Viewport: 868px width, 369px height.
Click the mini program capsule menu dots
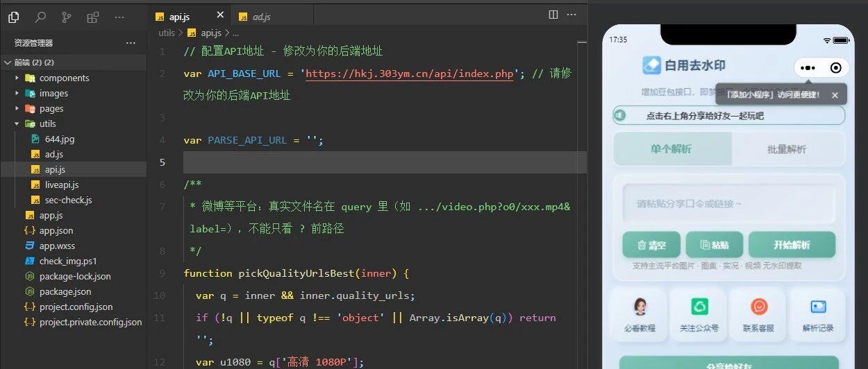(x=808, y=68)
